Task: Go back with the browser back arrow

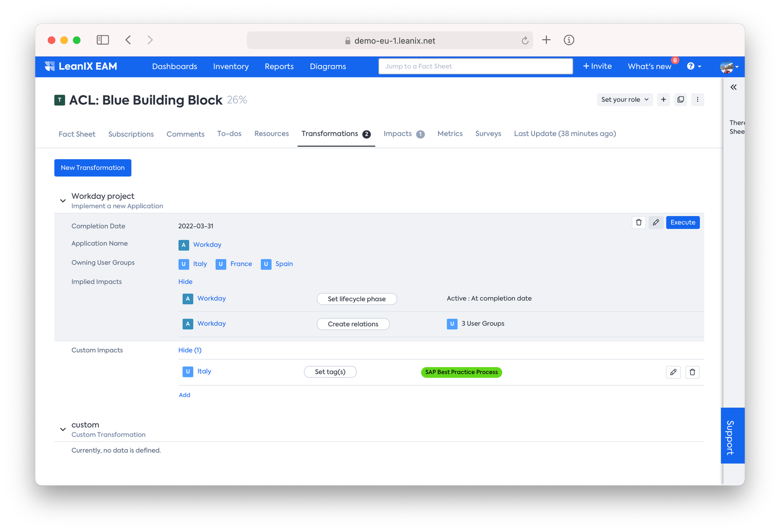Action: pos(128,40)
